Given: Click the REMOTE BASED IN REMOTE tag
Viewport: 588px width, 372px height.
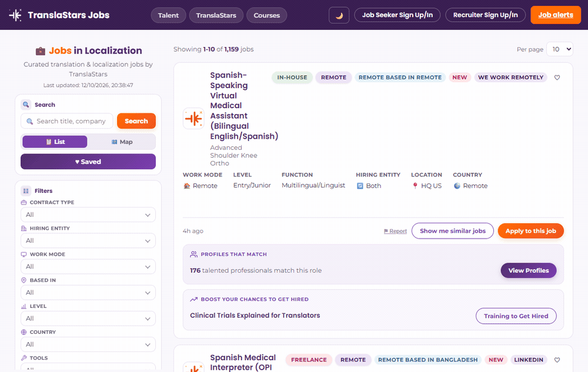Looking at the screenshot, I should pyautogui.click(x=400, y=78).
